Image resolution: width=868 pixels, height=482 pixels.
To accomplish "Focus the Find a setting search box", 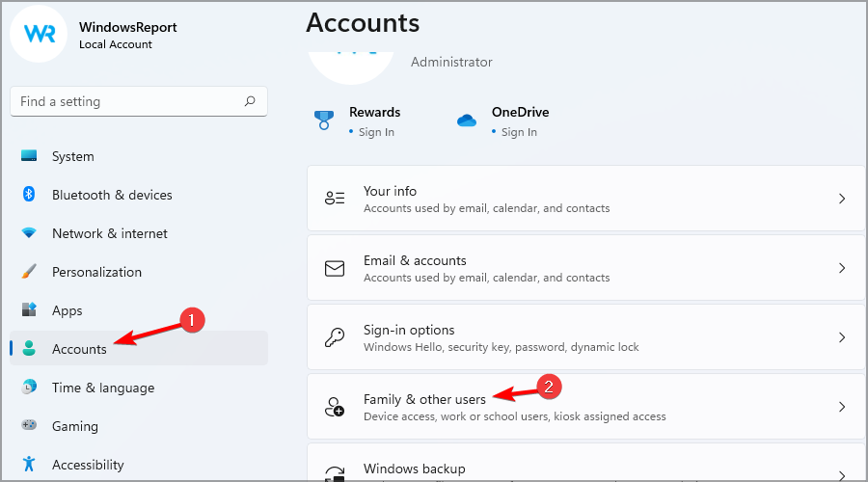I will pos(125,101).
